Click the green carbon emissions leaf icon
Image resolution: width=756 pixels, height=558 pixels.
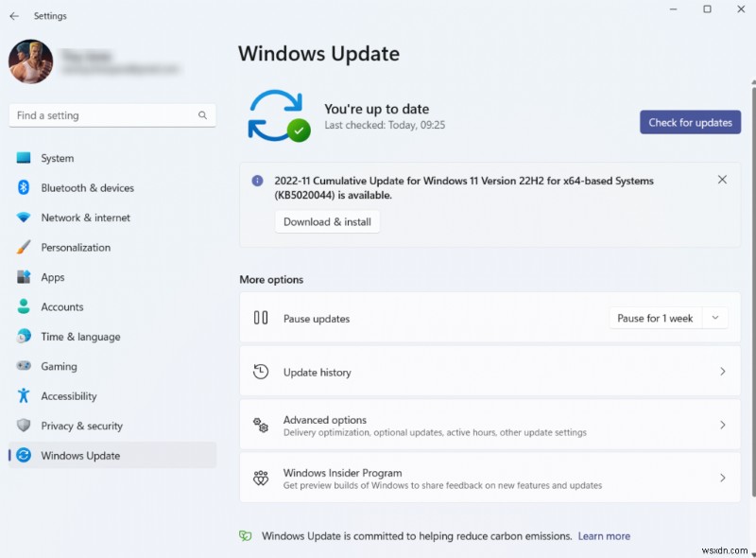248,535
